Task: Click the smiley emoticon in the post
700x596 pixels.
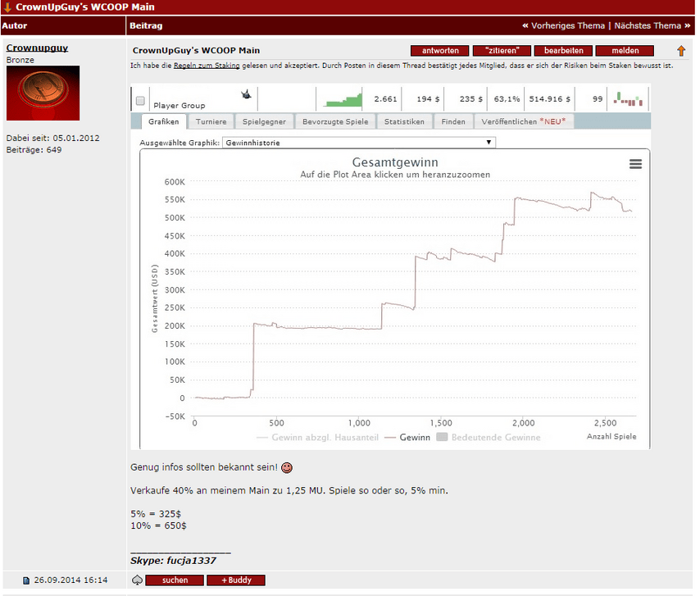Action: pos(287,467)
